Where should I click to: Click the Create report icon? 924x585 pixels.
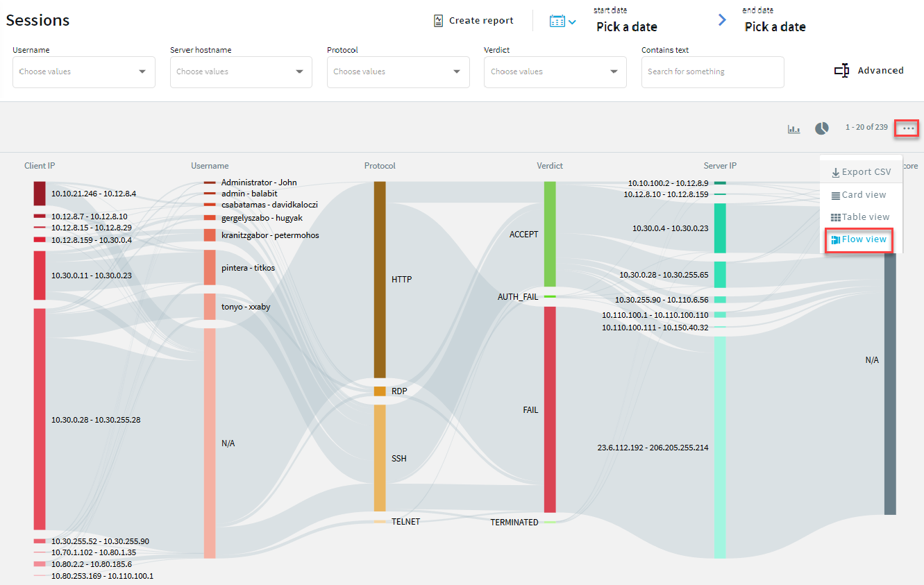click(x=438, y=21)
